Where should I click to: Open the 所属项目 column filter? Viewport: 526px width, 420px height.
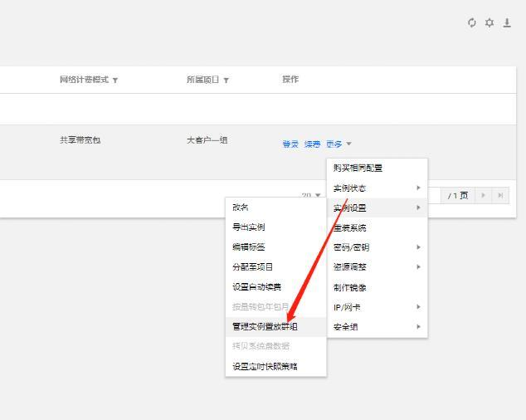[x=226, y=81]
